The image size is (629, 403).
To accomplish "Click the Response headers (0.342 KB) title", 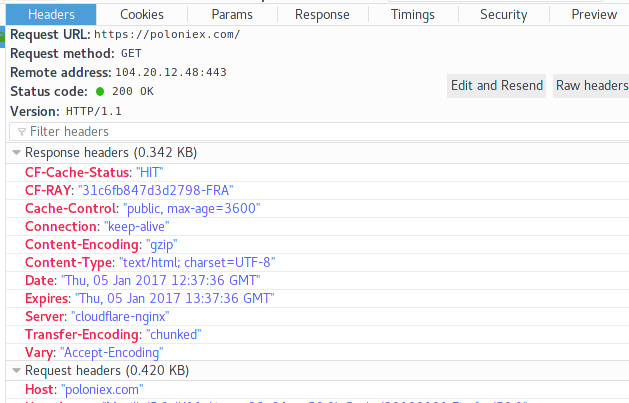I will point(111,152).
